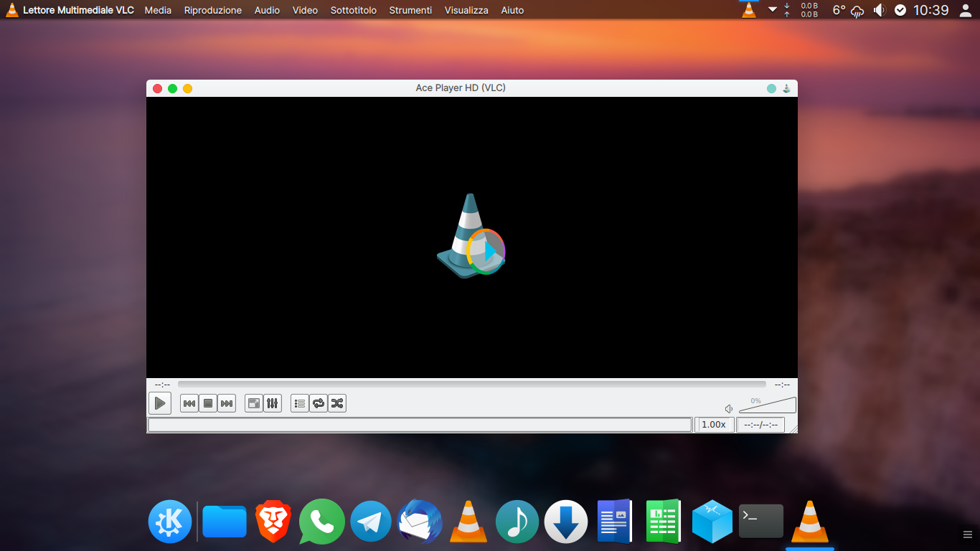Toggle the playlist view button
Screen dimensions: 980x551
click(x=300, y=403)
